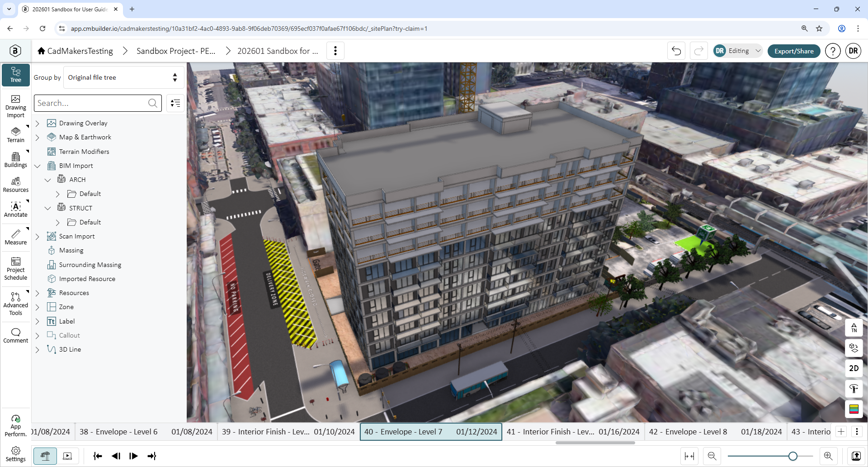Undo the last action

click(x=676, y=51)
